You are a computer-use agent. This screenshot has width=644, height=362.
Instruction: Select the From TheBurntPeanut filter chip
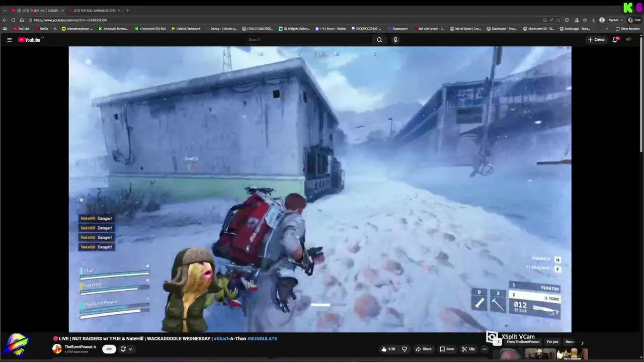523,342
